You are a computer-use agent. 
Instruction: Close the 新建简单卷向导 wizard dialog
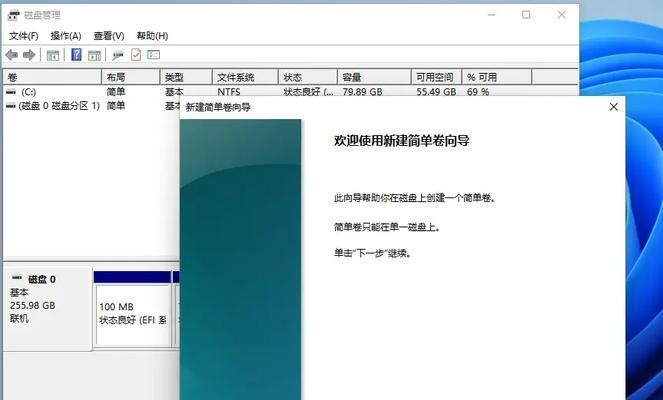pyautogui.click(x=614, y=107)
